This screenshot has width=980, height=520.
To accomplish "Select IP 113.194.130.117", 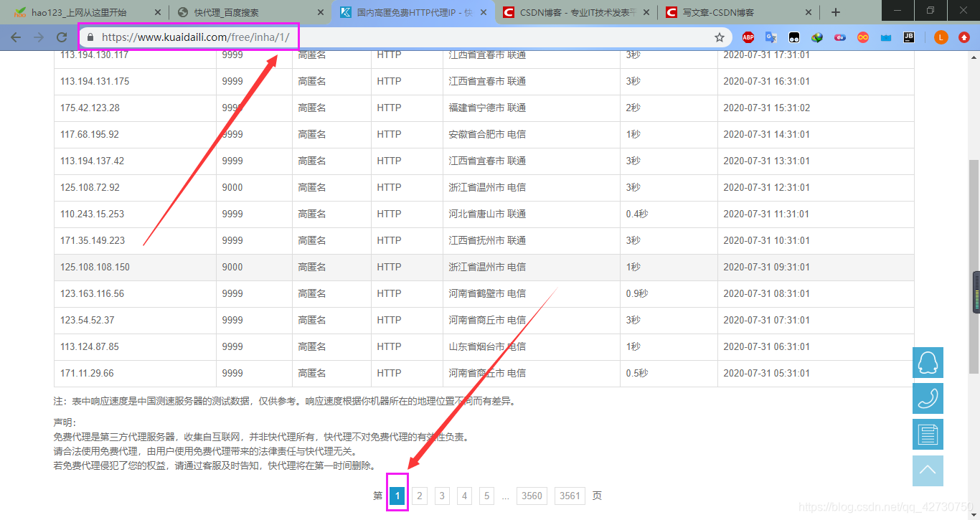I will point(95,55).
